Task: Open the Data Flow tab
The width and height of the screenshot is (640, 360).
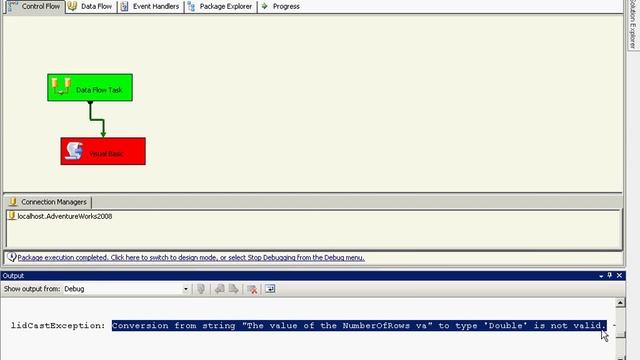Action: 91,7
